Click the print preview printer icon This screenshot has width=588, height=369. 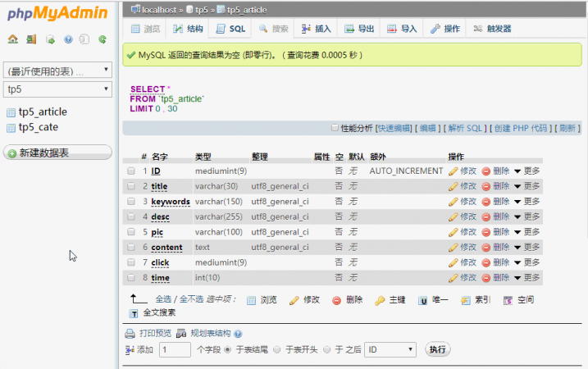point(130,334)
